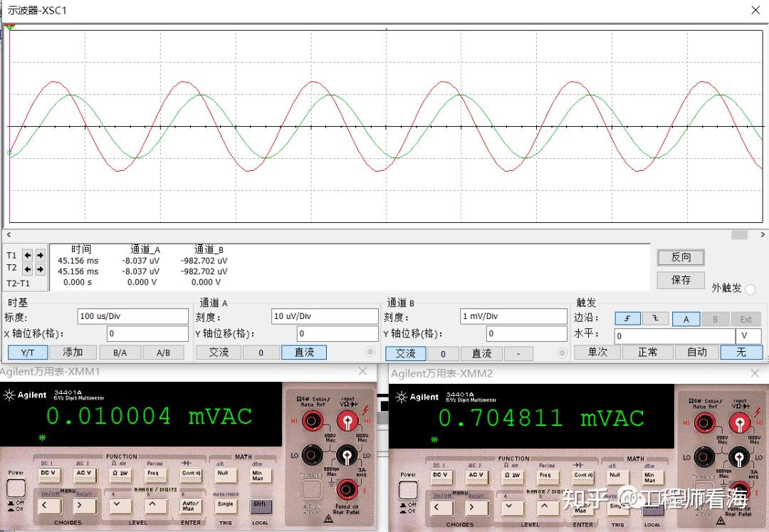Toggle Channel B radio button beside minus
769x532 pixels.
tap(562, 353)
